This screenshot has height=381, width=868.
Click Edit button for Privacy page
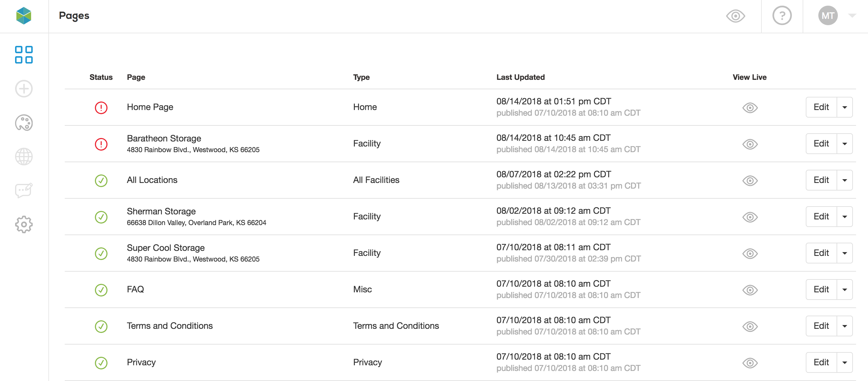tap(821, 362)
